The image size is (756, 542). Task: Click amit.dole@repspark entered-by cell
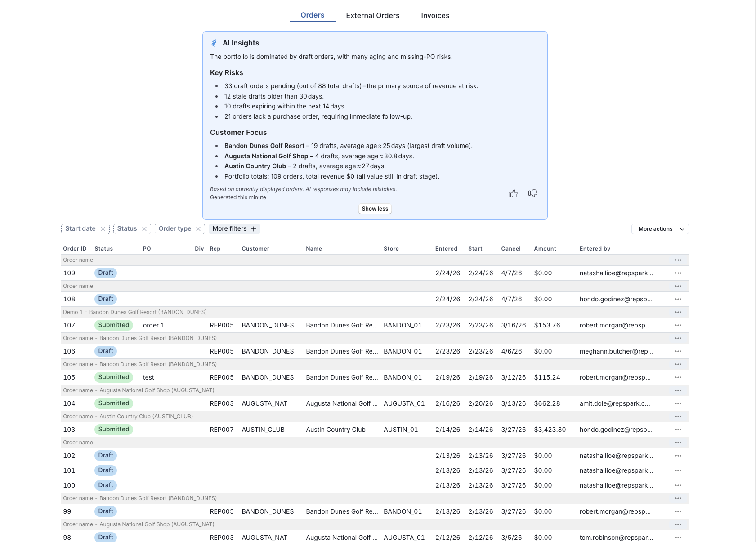tap(615, 403)
